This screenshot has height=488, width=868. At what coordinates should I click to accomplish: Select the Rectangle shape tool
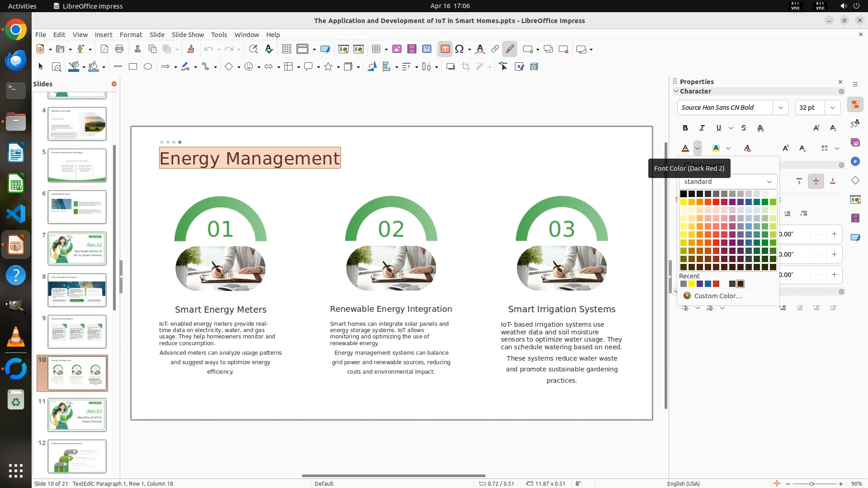(x=133, y=67)
